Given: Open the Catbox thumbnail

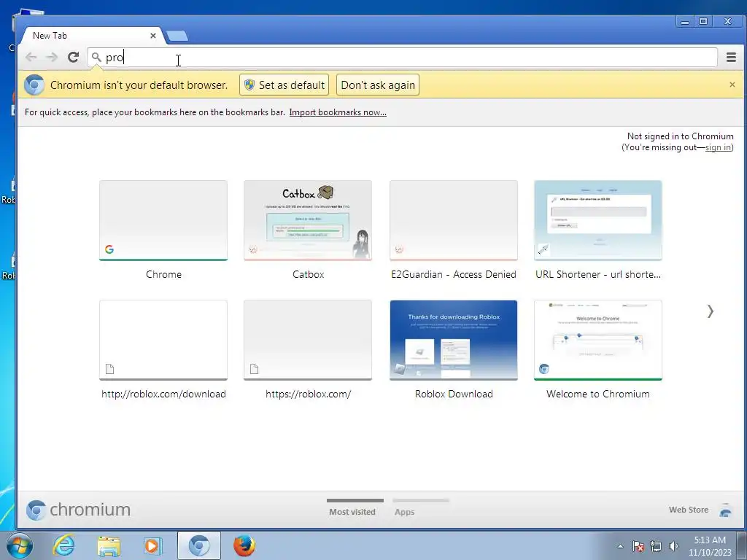Looking at the screenshot, I should [x=308, y=220].
